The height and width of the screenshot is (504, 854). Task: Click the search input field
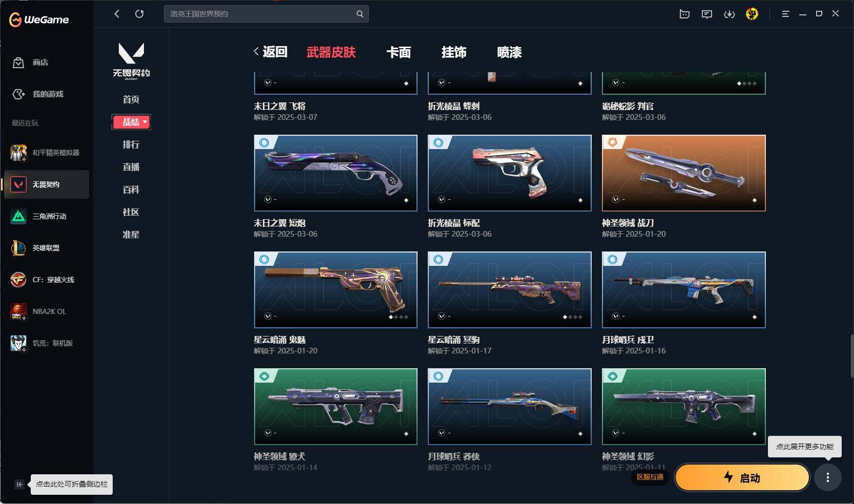click(x=260, y=14)
